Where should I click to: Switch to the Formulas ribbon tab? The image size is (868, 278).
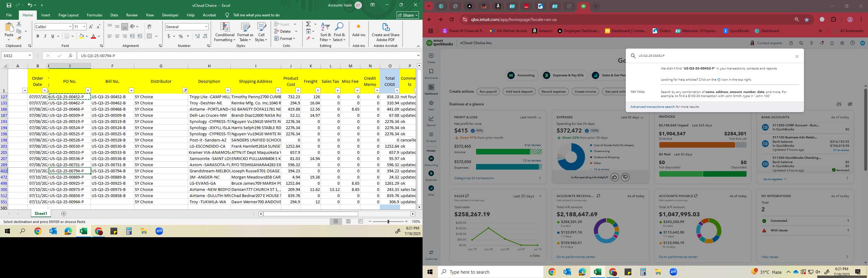click(94, 15)
